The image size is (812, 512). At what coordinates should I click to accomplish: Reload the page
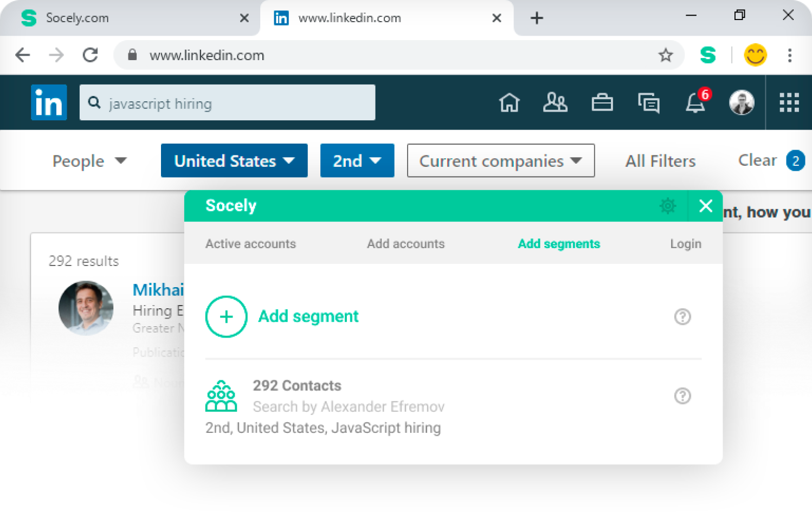[91, 55]
